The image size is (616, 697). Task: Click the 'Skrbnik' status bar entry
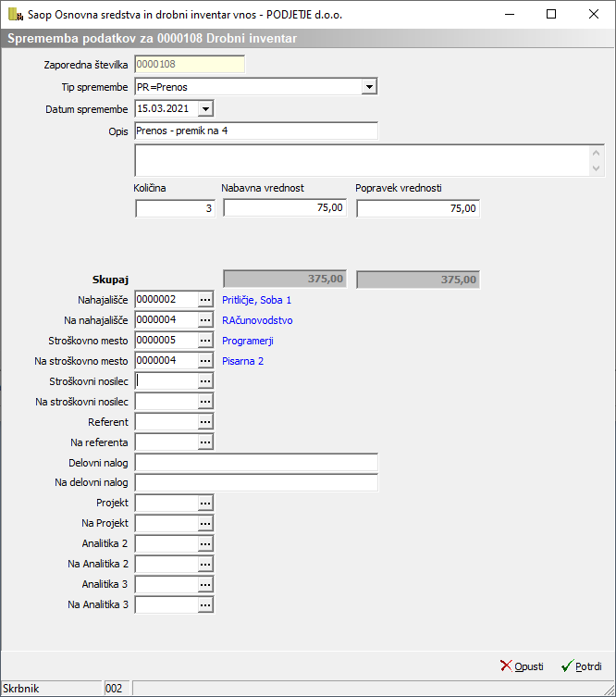tap(51, 689)
